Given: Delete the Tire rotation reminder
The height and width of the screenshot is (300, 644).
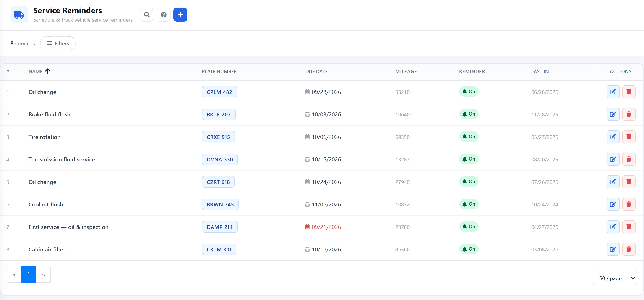Looking at the screenshot, I should pyautogui.click(x=629, y=137).
